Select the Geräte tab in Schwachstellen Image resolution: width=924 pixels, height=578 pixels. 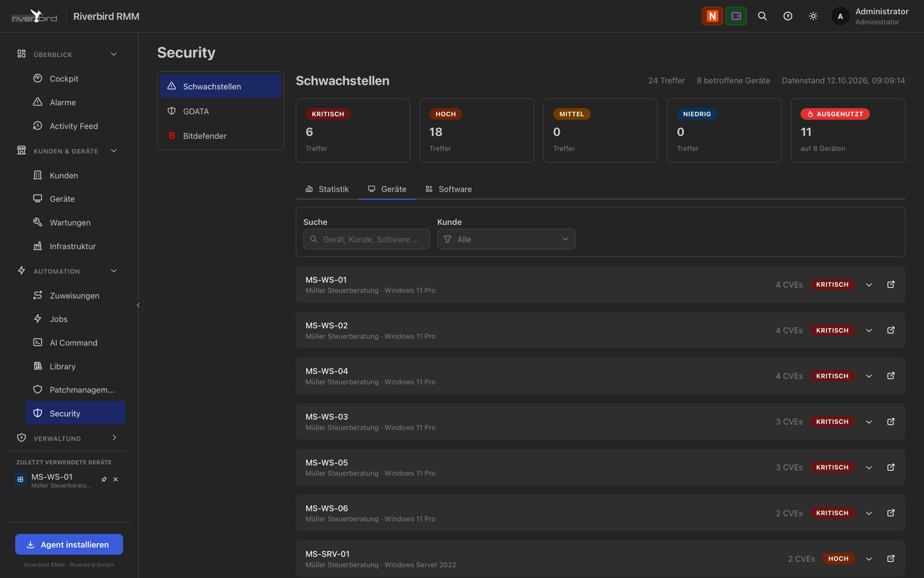(387, 189)
